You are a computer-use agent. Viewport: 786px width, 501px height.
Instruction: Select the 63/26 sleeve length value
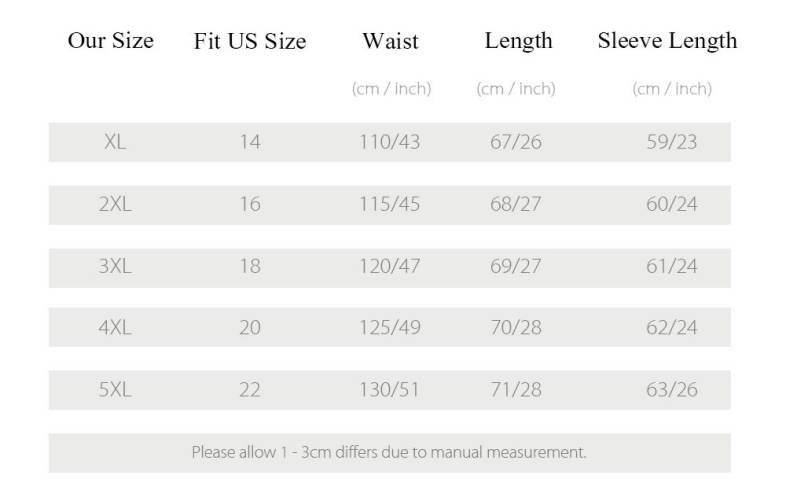tap(671, 389)
